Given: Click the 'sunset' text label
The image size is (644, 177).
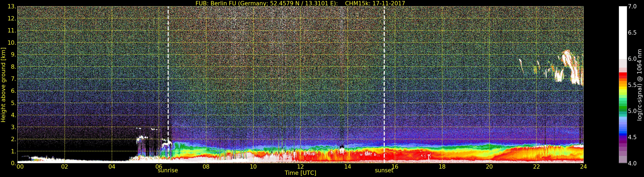Looking at the screenshot, I should (x=384, y=171).
